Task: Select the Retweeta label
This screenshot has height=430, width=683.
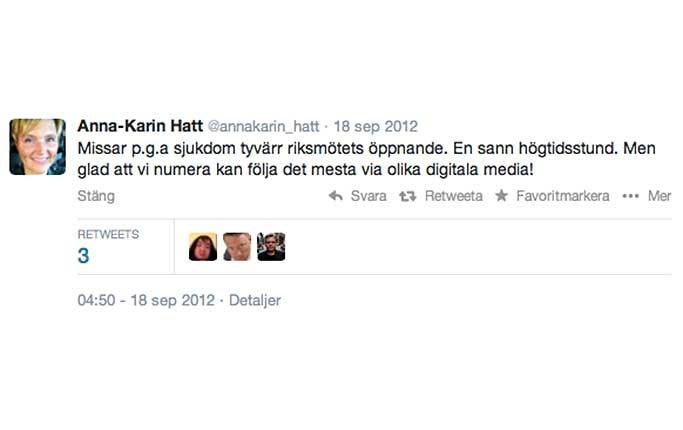Action: [x=454, y=196]
